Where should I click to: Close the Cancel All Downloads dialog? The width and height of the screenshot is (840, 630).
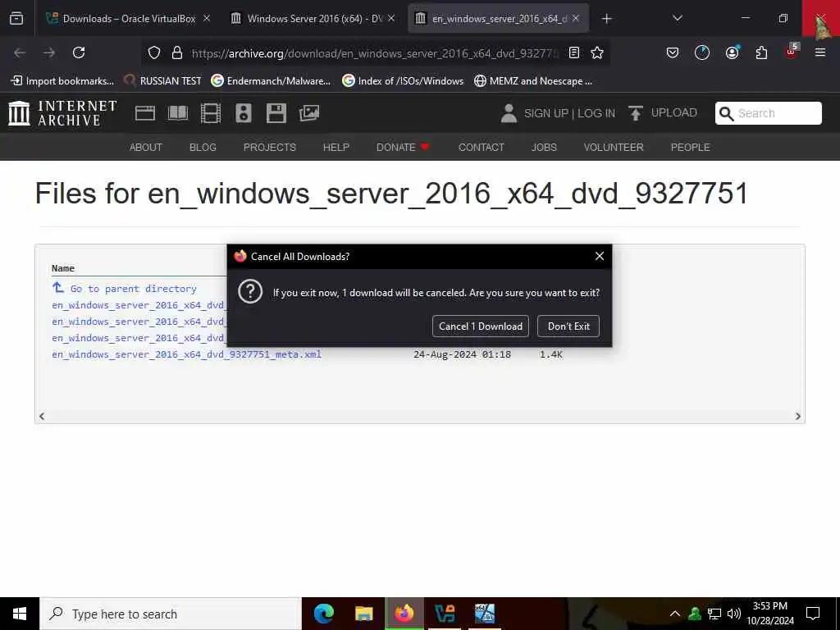pyautogui.click(x=600, y=256)
